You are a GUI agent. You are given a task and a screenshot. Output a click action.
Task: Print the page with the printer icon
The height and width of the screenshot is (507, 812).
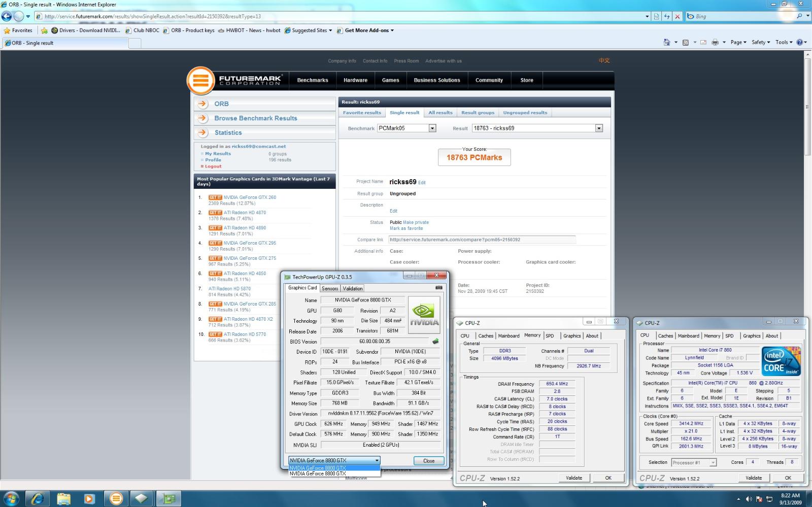pyautogui.click(x=715, y=43)
